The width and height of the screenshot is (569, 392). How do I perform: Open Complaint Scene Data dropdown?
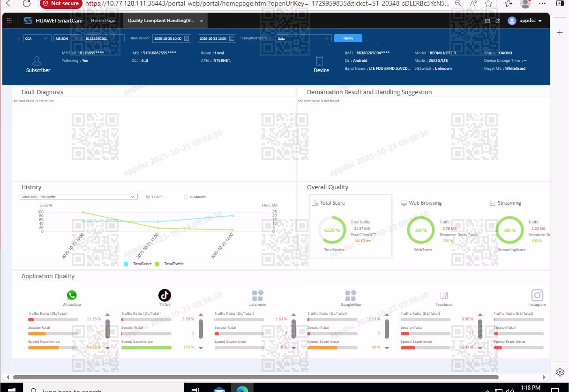click(x=303, y=38)
